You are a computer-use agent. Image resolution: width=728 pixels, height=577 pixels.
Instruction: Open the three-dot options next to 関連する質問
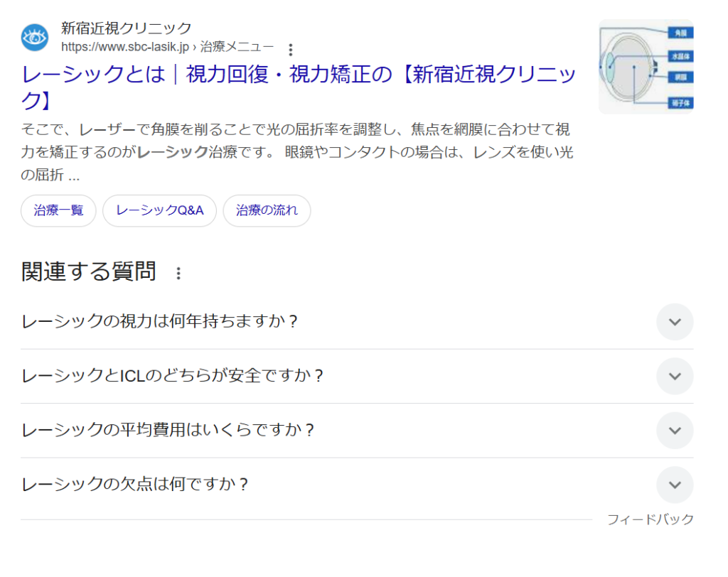tap(178, 274)
